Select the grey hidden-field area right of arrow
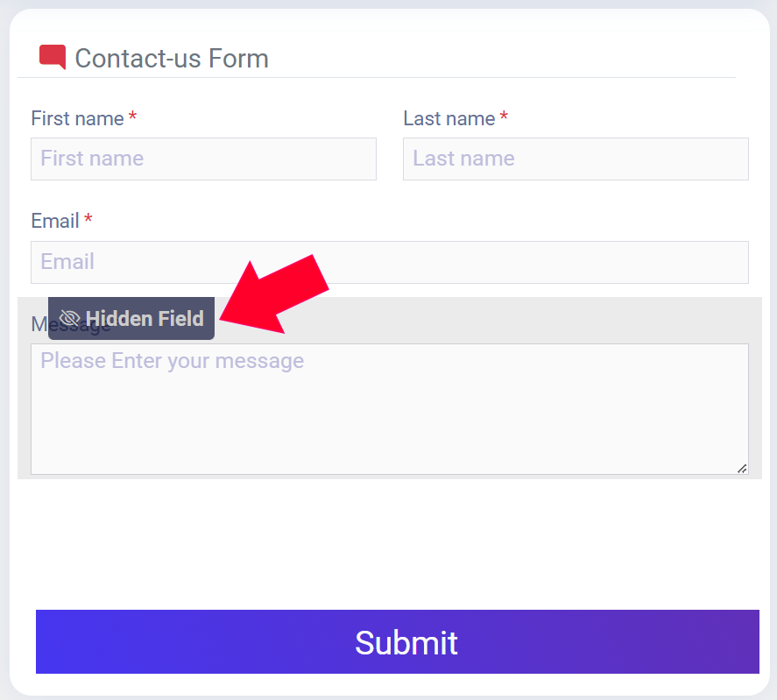 (545, 320)
